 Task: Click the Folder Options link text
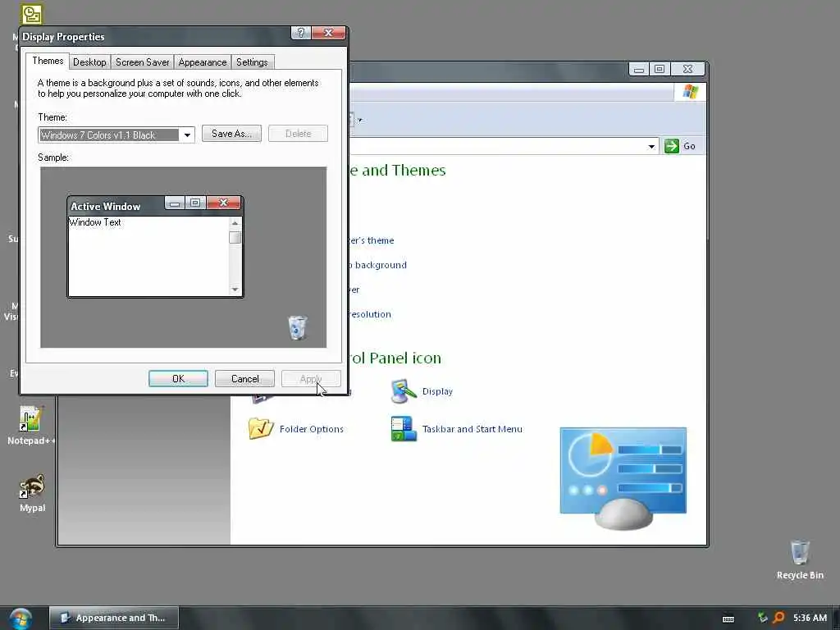(311, 428)
